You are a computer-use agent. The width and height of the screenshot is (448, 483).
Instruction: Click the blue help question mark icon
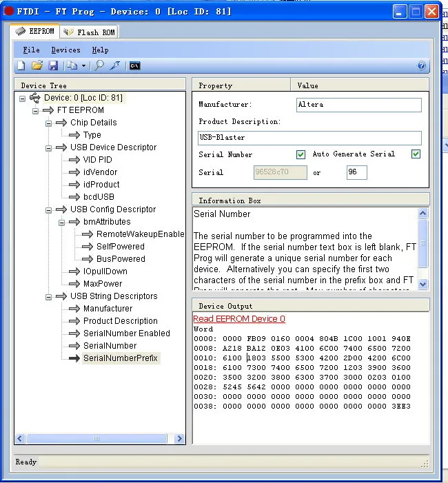421,65
